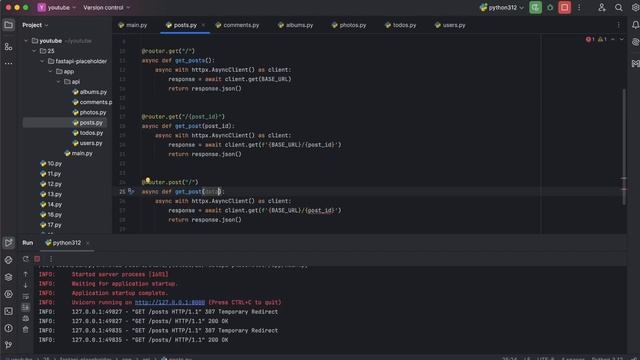Open Code With Me user icon
640x360 pixels.
click(x=602, y=7)
